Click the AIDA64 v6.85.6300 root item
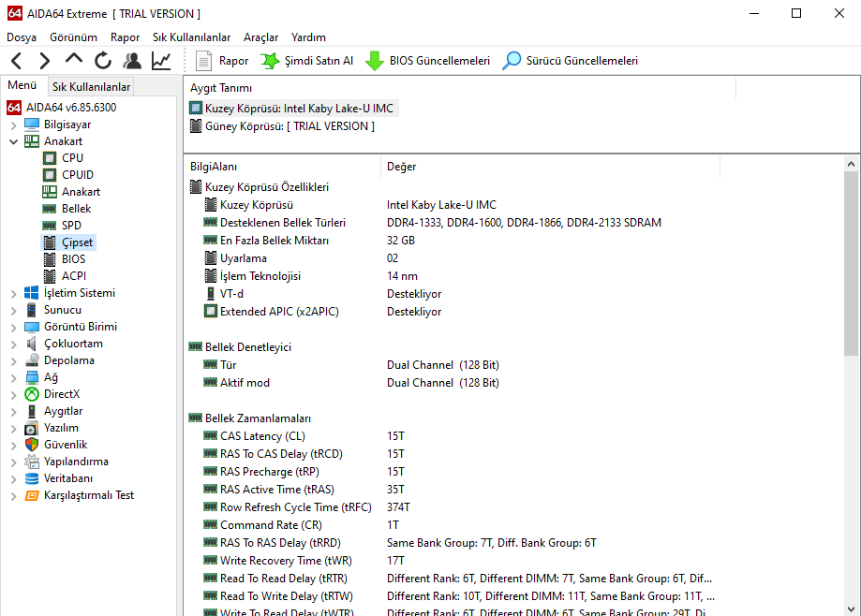The height and width of the screenshot is (616, 861). tap(71, 108)
